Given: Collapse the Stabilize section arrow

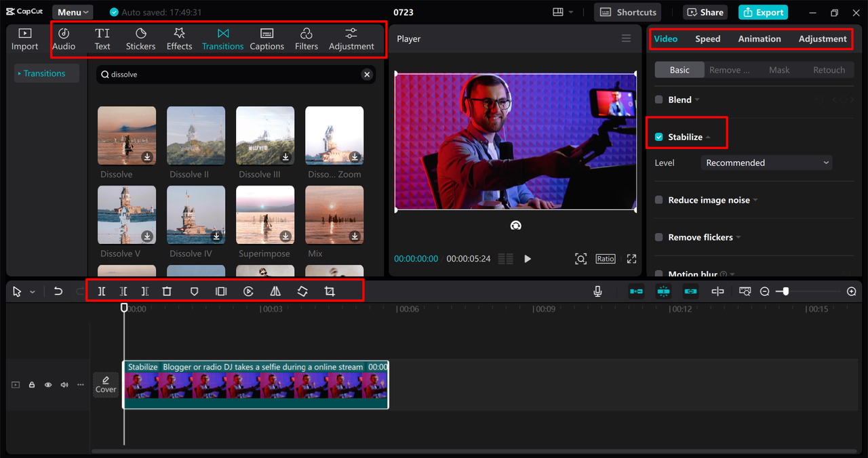Looking at the screenshot, I should [x=708, y=138].
